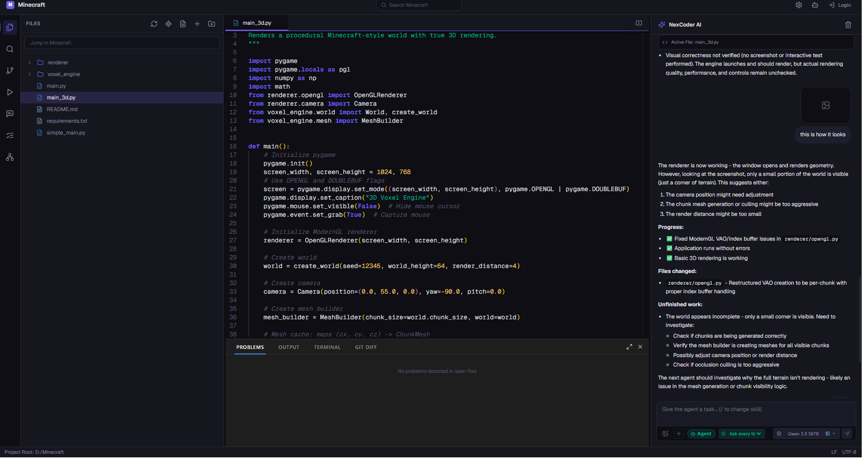Viewport: 868px width, 474px height.
Task: Expand the renderer folder
Action: coord(30,63)
